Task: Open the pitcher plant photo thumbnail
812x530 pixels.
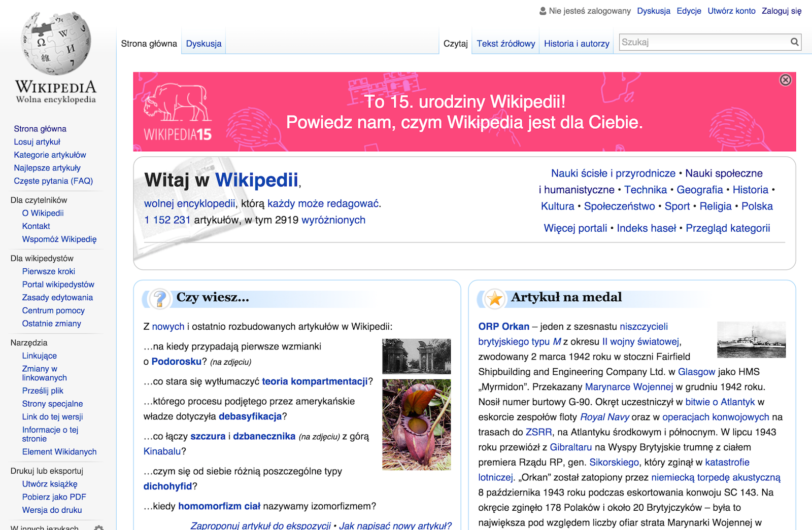Action: pyautogui.click(x=416, y=425)
